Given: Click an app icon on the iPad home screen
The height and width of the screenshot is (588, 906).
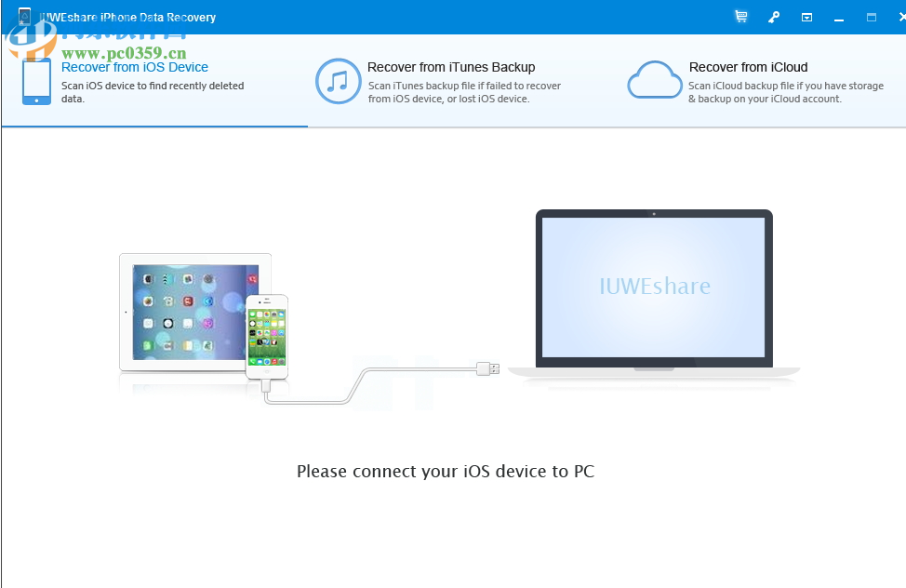Looking at the screenshot, I should (146, 276).
